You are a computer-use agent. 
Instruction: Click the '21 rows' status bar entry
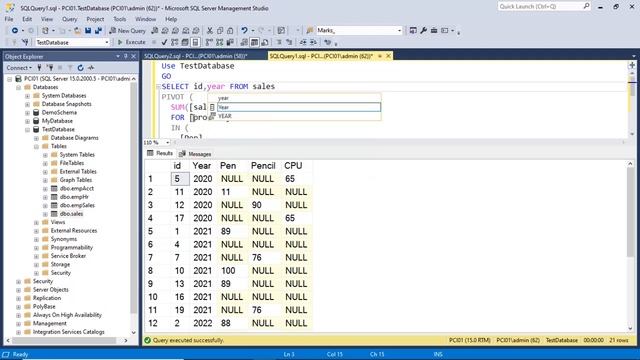tap(619, 340)
